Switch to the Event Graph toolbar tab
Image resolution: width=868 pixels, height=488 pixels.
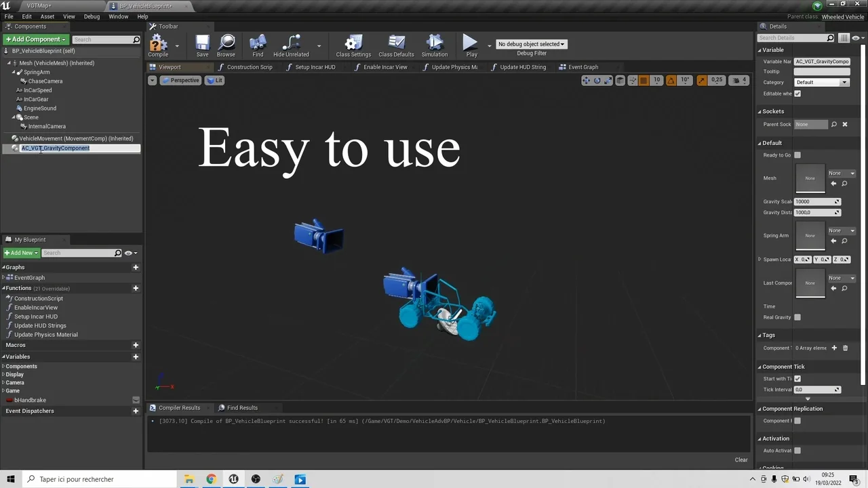583,66
